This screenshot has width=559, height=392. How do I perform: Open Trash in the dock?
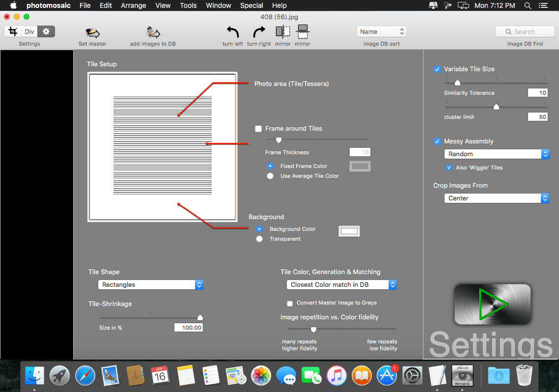coord(524,375)
